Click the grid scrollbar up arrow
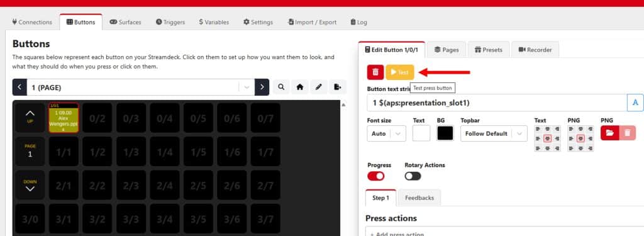The image size is (644, 236). [x=343, y=104]
